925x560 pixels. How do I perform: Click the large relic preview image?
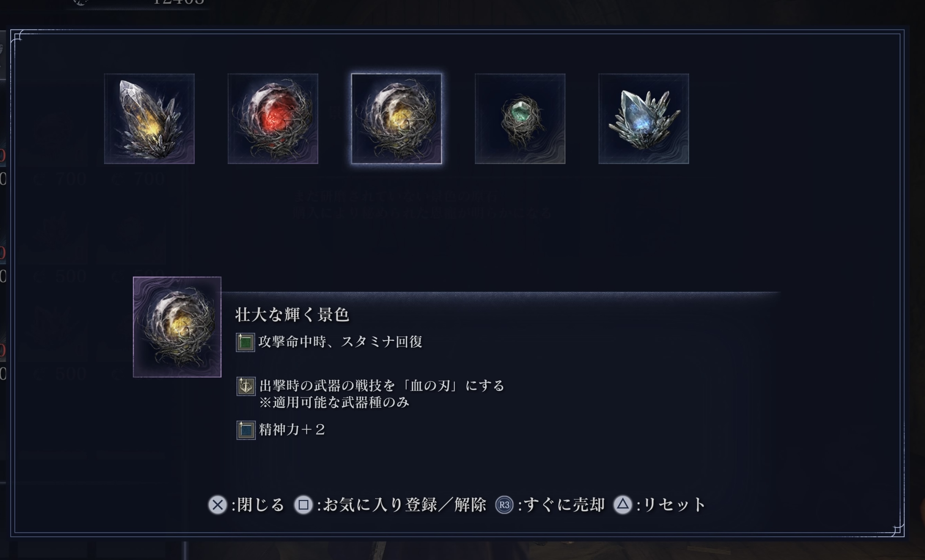[x=177, y=327]
